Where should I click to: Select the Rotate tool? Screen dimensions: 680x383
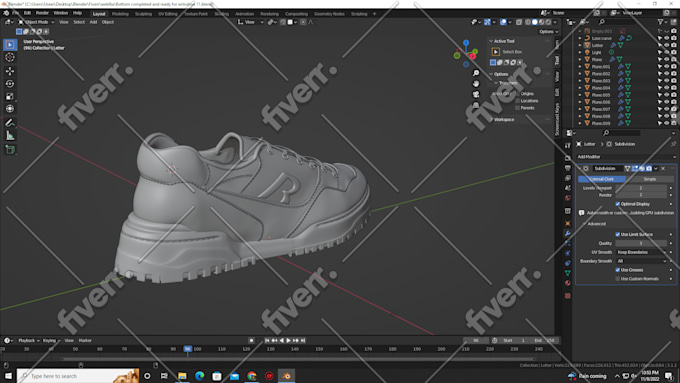(x=10, y=83)
